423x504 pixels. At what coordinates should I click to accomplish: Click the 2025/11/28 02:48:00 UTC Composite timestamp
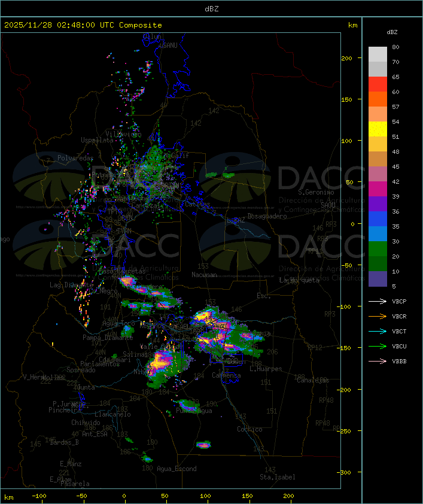tap(83, 25)
